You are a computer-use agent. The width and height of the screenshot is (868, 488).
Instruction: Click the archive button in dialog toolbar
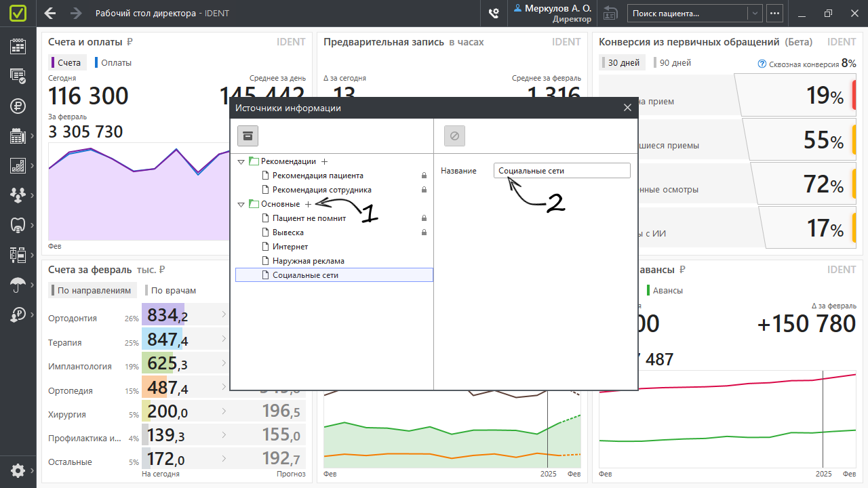[x=248, y=136]
